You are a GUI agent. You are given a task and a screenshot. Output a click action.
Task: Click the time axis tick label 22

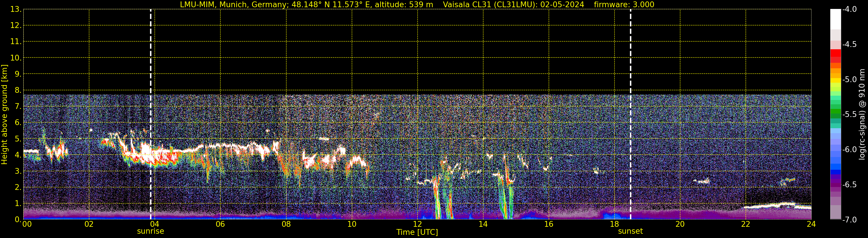tap(746, 224)
